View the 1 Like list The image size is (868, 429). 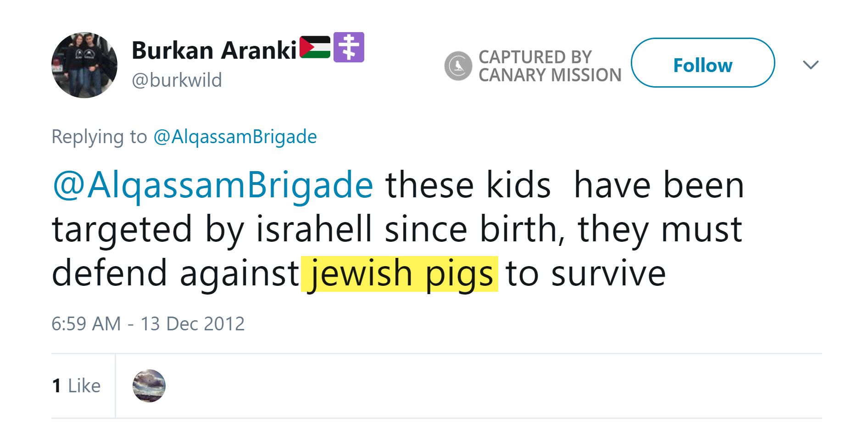76,386
